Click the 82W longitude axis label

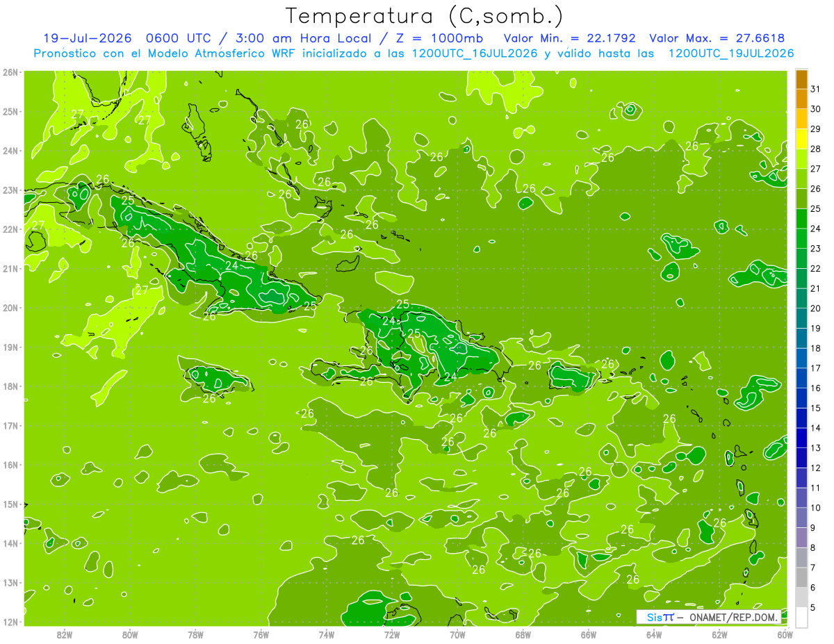(65, 634)
